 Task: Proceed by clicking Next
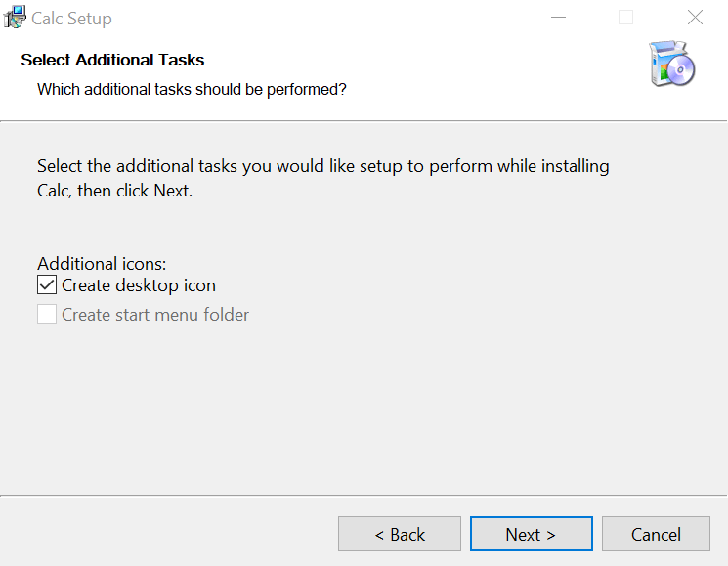coord(531,534)
